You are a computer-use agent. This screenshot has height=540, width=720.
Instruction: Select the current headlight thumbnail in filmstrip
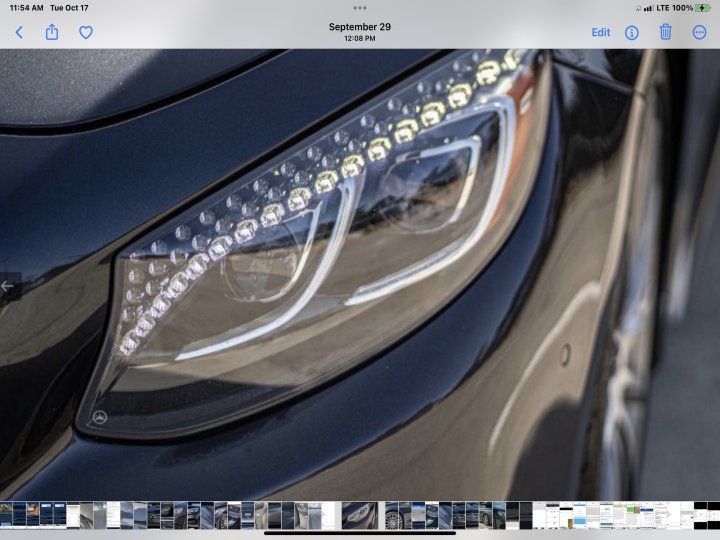360,515
